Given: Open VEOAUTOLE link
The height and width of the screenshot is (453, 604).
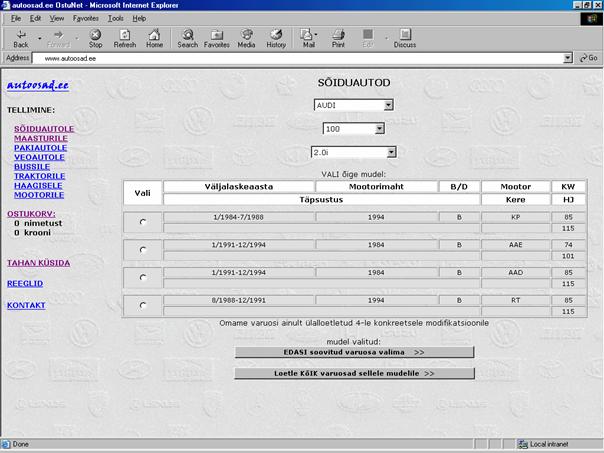Looking at the screenshot, I should pyautogui.click(x=39, y=157).
